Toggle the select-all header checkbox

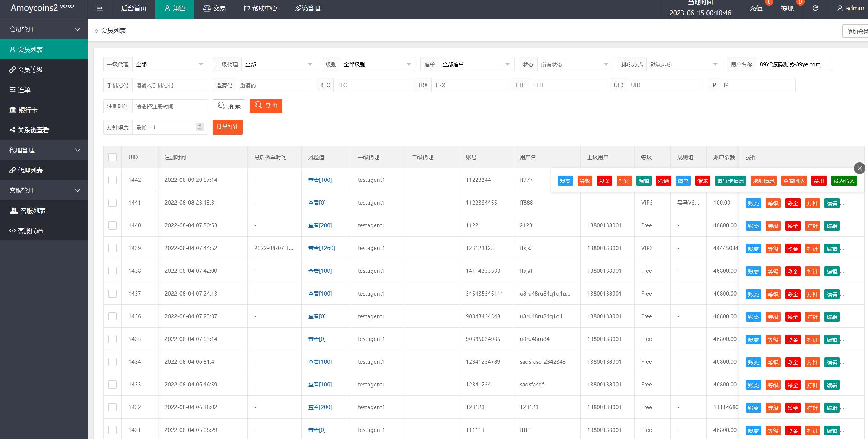point(112,157)
